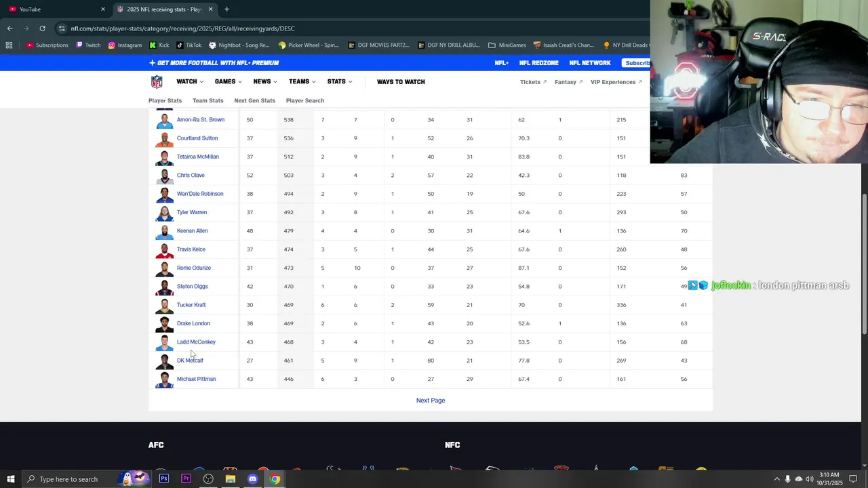This screenshot has height=488, width=868.
Task: Open the Player Stats sub-tab
Action: pos(165,100)
